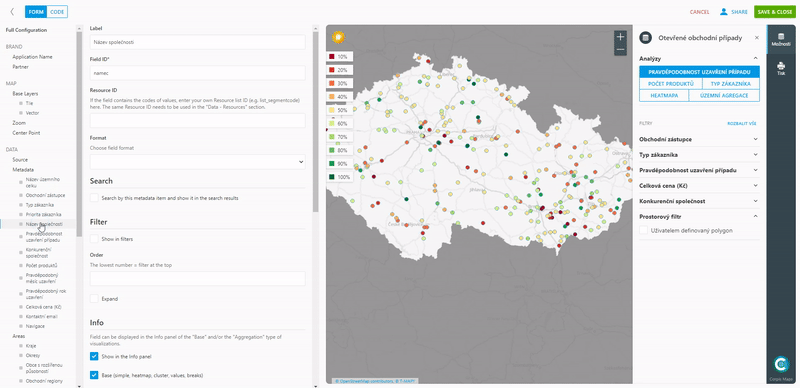Click the layers icon beside Otevřené obchodní případy
Viewport: 800px width, 388px height.
tap(645, 38)
